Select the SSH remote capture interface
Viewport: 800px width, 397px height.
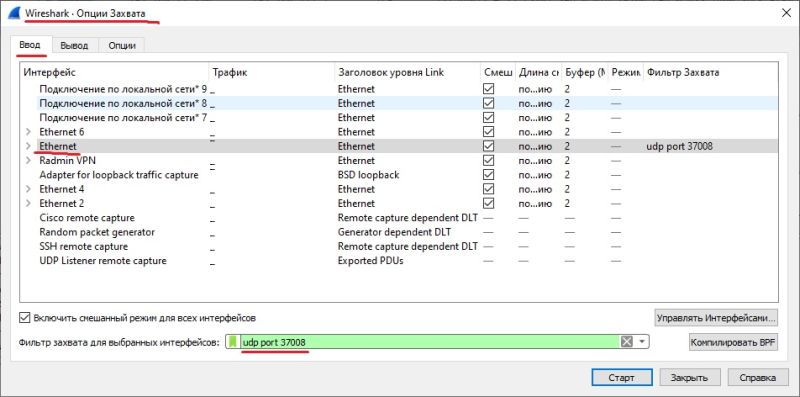(84, 246)
